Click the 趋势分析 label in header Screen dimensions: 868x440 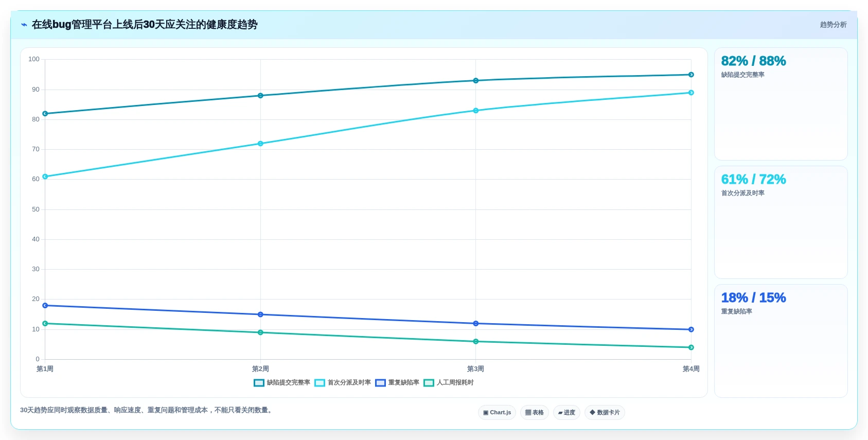[833, 25]
